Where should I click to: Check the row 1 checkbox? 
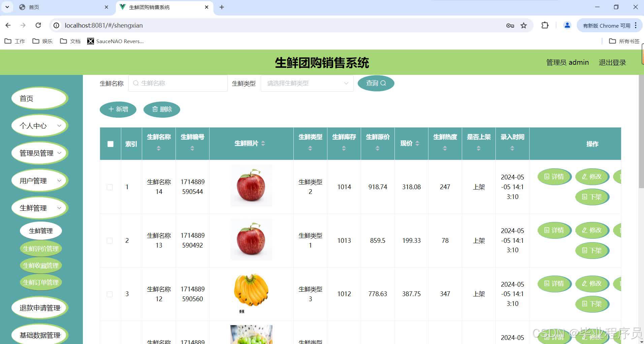coord(110,187)
